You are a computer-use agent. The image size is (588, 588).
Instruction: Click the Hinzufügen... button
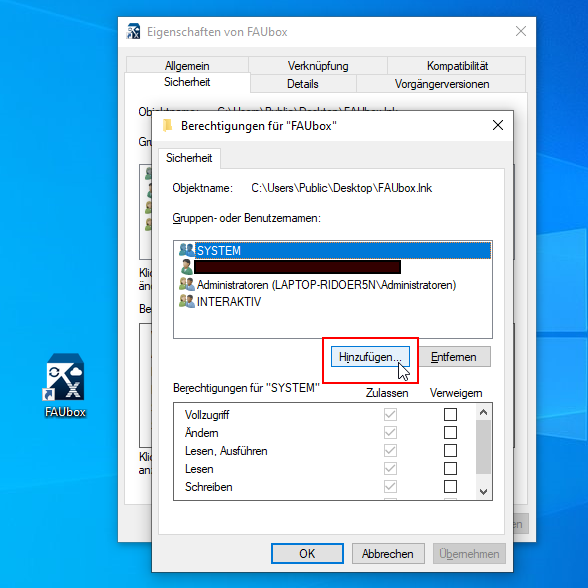[370, 357]
